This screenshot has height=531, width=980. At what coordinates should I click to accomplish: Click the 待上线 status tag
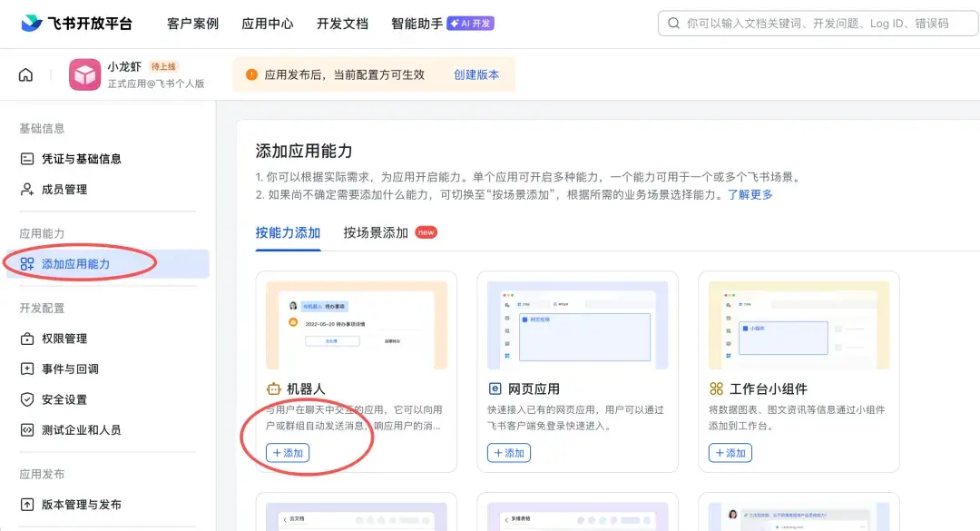(x=163, y=66)
